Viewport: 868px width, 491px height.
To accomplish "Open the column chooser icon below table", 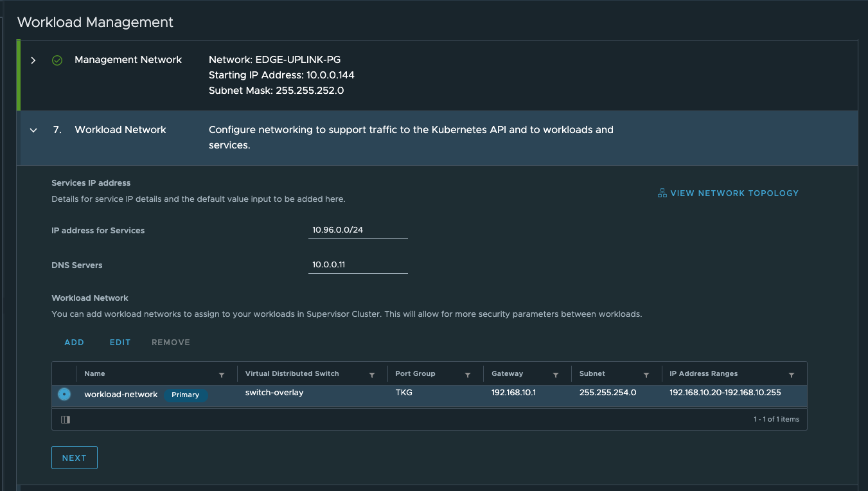I will (66, 420).
